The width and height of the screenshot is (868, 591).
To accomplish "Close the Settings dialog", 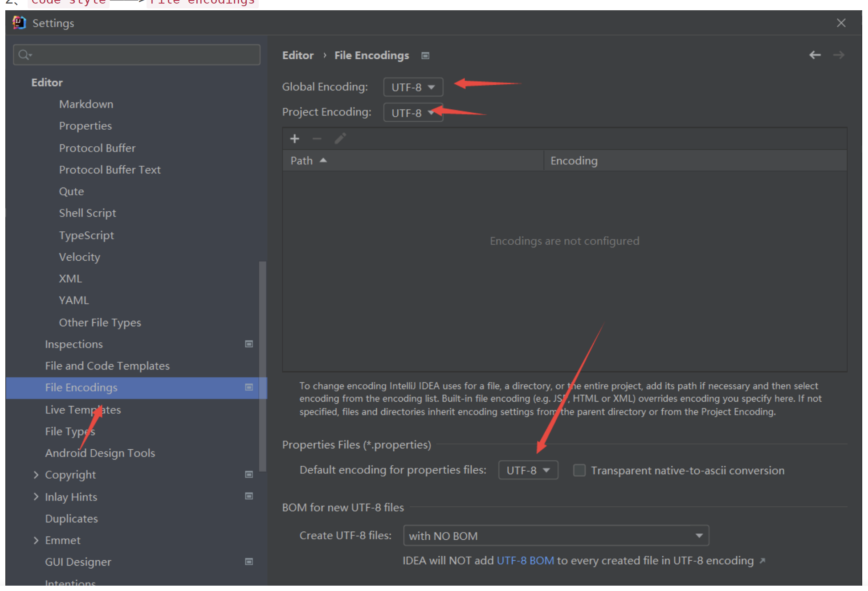I will (x=841, y=23).
